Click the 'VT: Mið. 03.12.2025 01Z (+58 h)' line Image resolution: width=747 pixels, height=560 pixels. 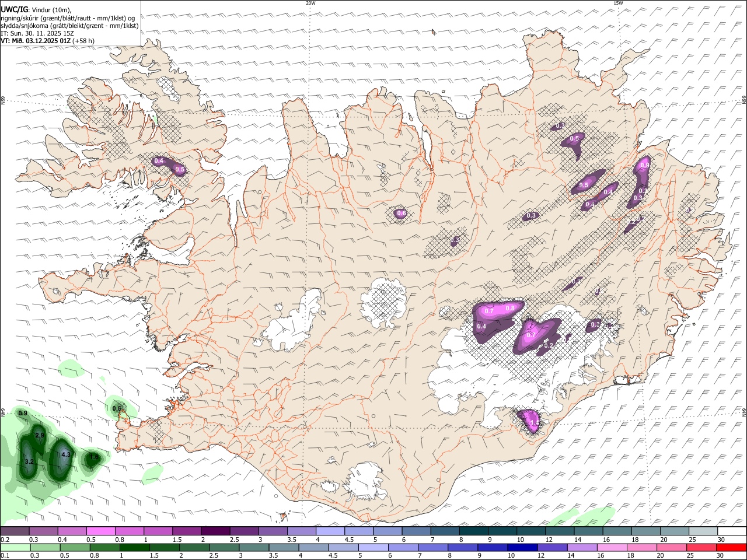coord(48,41)
